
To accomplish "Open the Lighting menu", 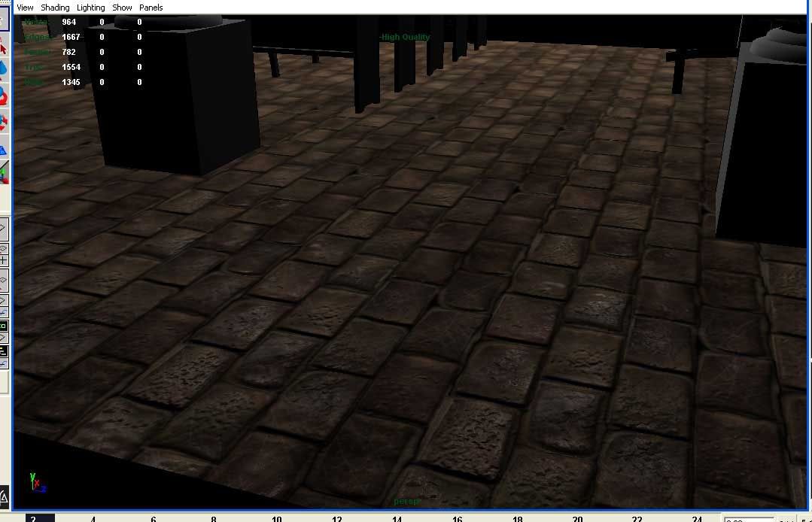I will coord(91,8).
